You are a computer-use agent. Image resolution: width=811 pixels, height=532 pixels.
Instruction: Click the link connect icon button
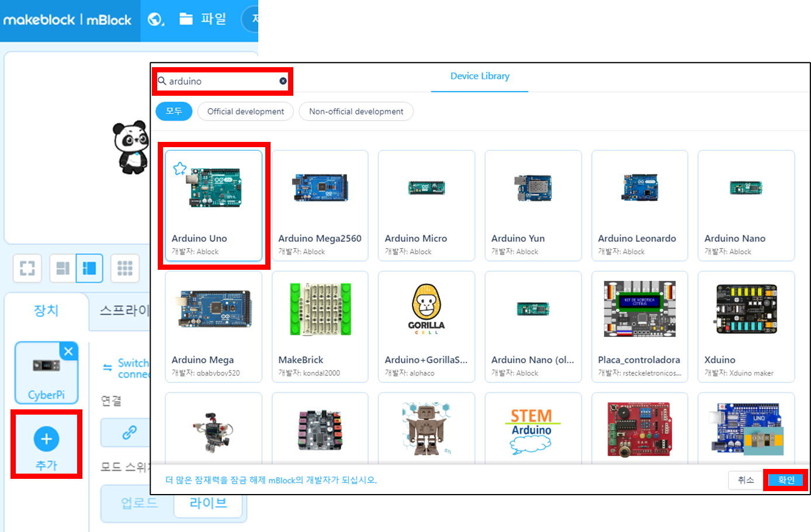[x=129, y=433]
